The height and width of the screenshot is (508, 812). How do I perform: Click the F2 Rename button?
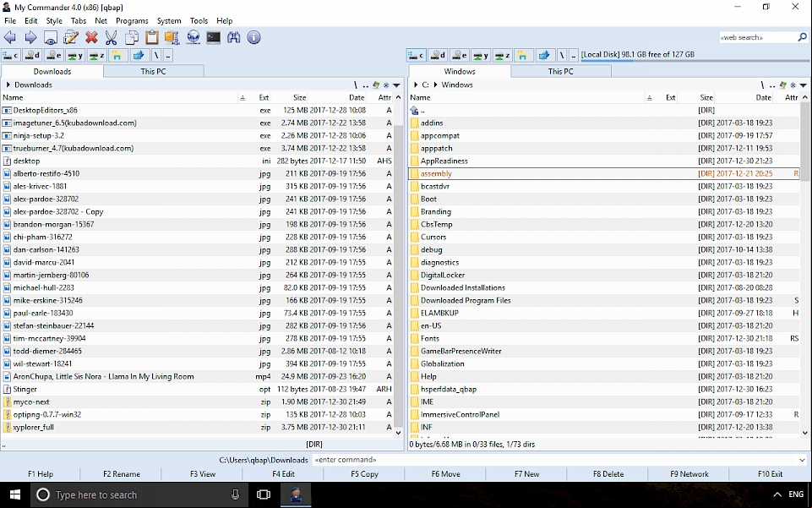click(121, 474)
